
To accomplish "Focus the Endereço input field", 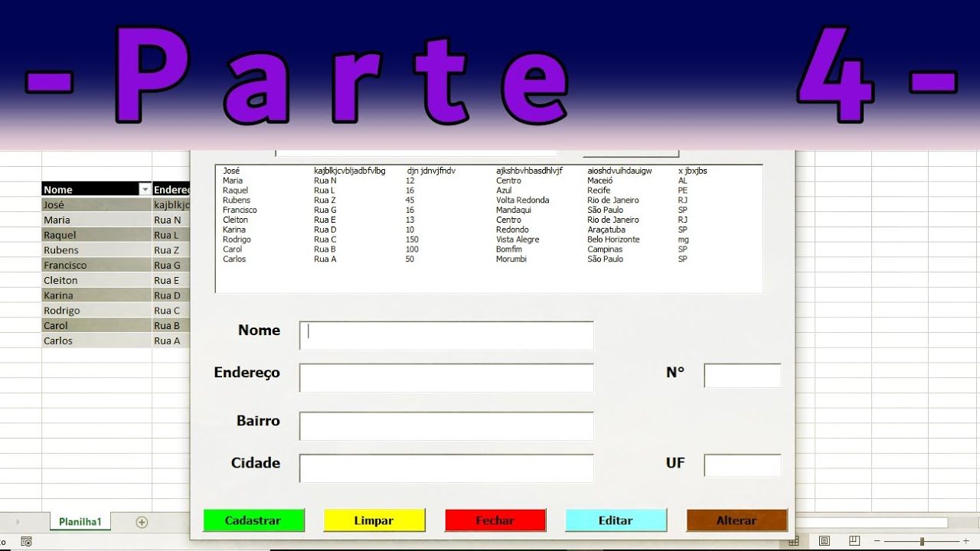I will pyautogui.click(x=446, y=378).
